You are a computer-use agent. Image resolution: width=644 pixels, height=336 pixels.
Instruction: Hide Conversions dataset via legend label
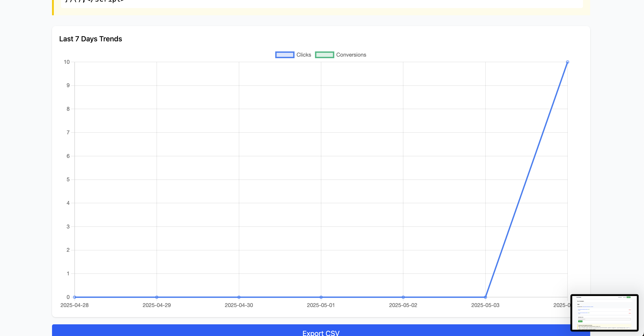pos(351,55)
